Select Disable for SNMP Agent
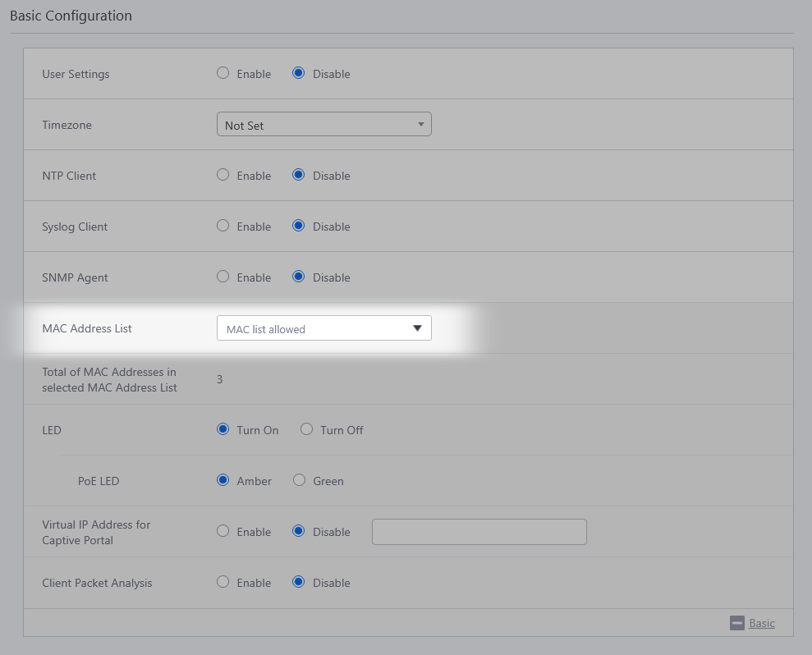The image size is (812, 655). 299,277
